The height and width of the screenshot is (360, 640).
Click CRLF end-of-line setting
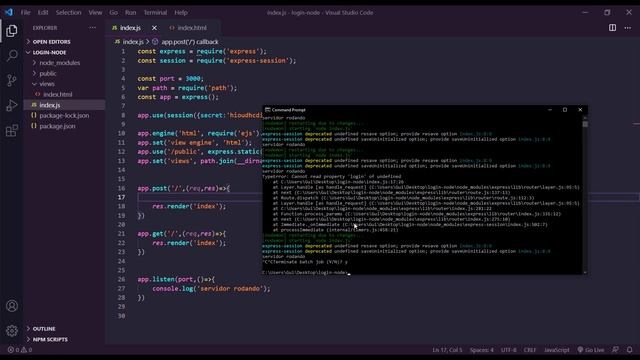point(530,350)
